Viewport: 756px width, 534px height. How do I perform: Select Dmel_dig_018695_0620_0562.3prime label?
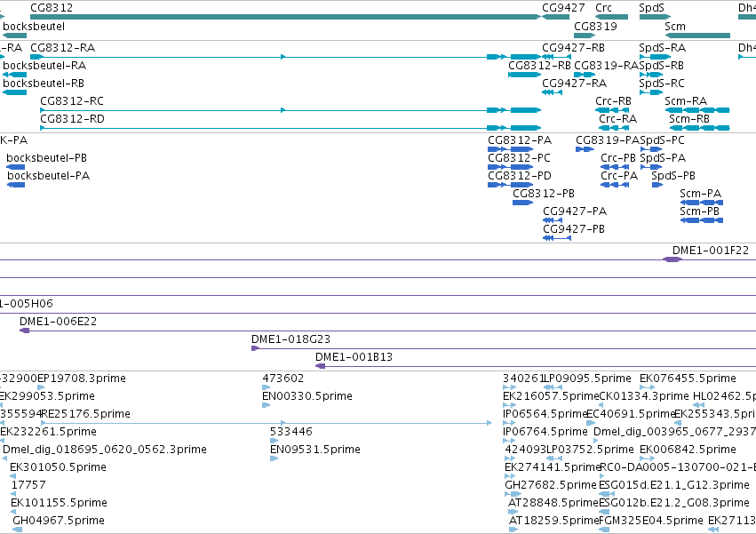[105, 450]
